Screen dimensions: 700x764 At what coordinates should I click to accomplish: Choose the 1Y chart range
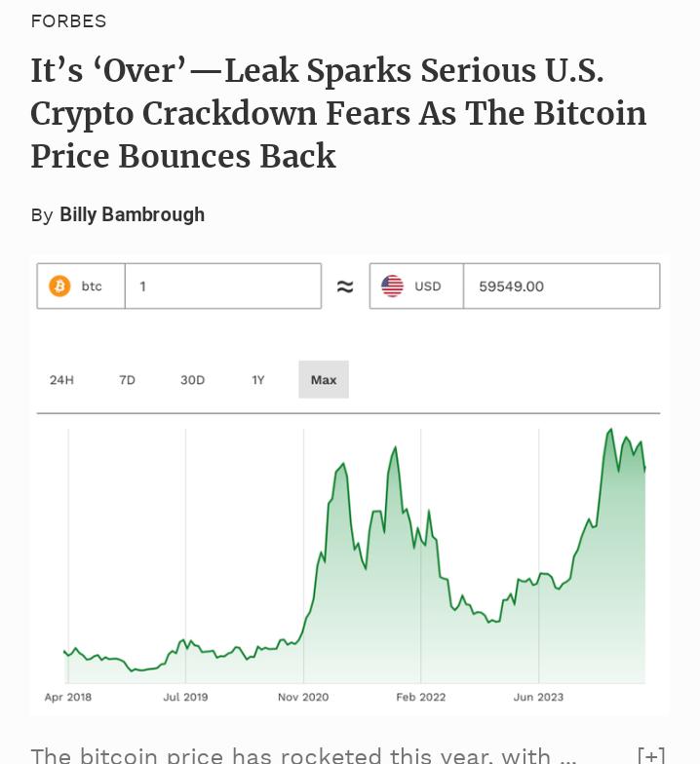pos(258,380)
